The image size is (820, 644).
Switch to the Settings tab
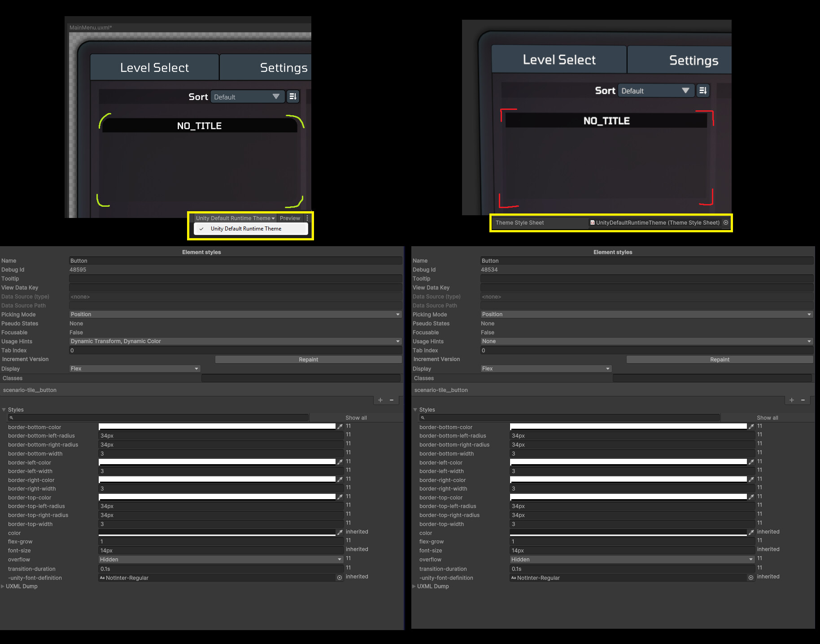pyautogui.click(x=283, y=67)
